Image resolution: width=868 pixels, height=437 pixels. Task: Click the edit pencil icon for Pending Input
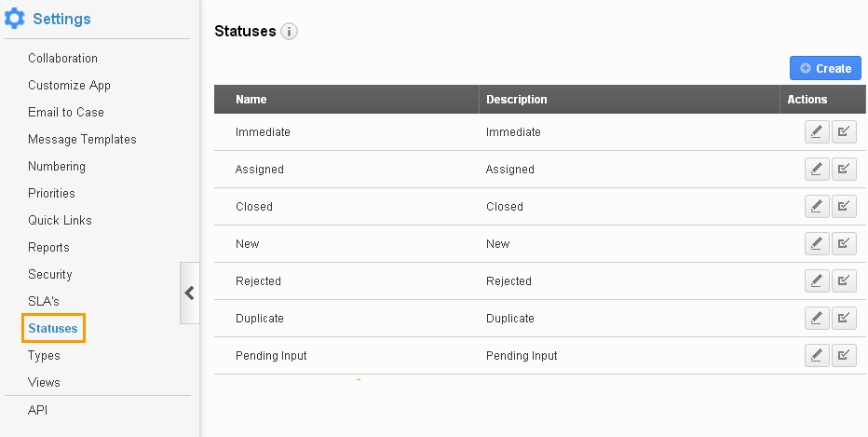point(817,356)
